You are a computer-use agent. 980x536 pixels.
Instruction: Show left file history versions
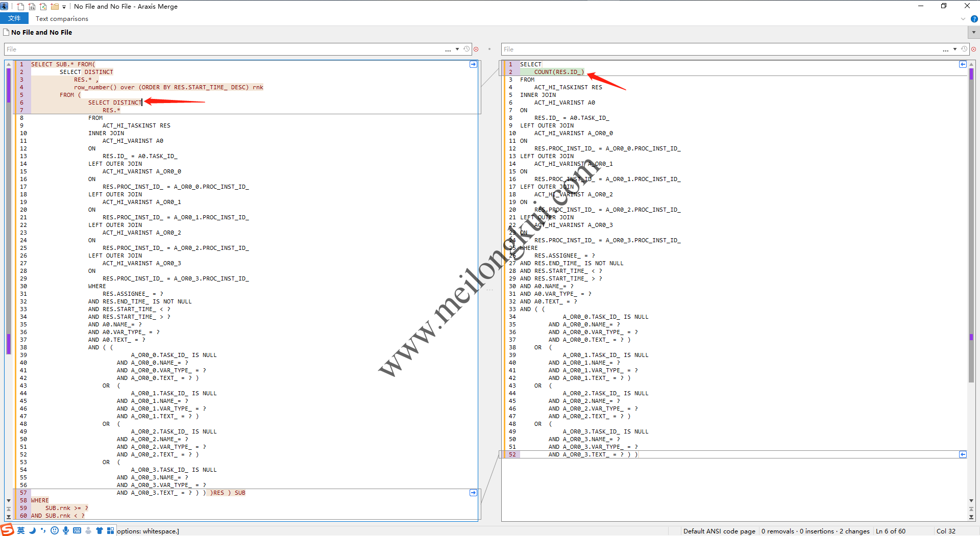pos(467,49)
